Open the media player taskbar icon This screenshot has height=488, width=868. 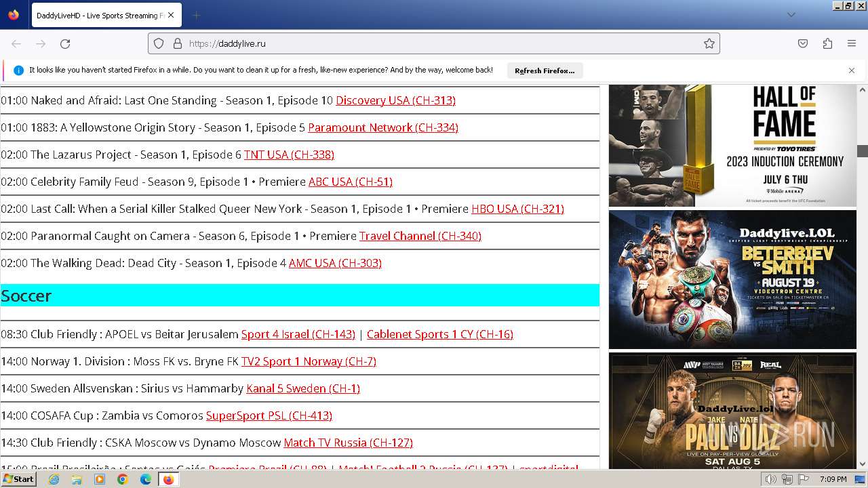click(100, 479)
